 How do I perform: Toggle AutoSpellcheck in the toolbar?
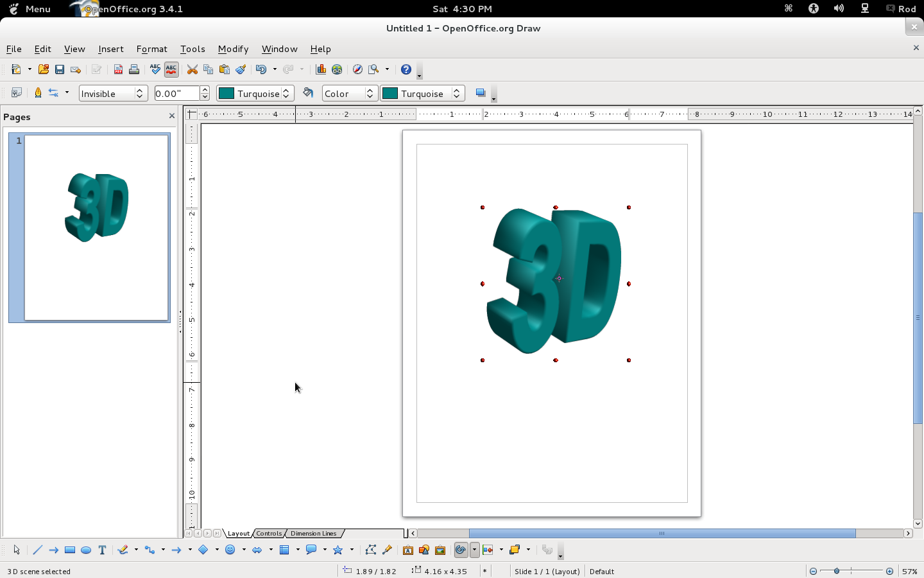[x=171, y=69]
